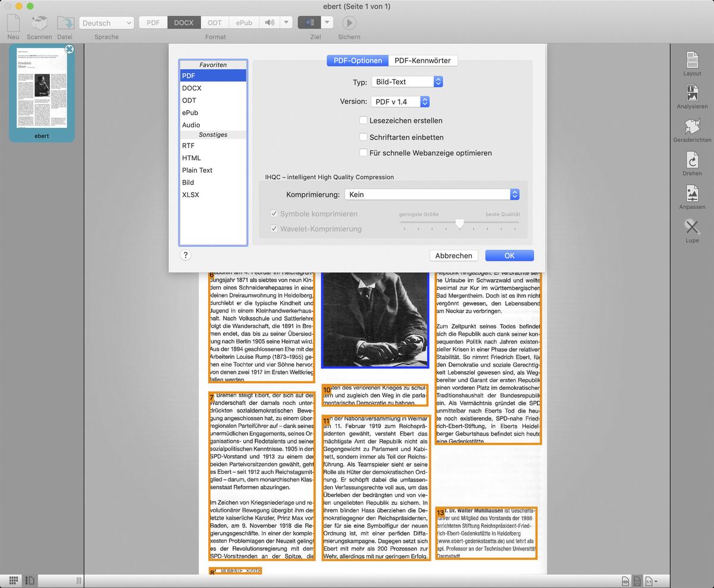714x588 pixels.
Task: Click the Geraderichten deskew icon
Action: click(x=692, y=126)
